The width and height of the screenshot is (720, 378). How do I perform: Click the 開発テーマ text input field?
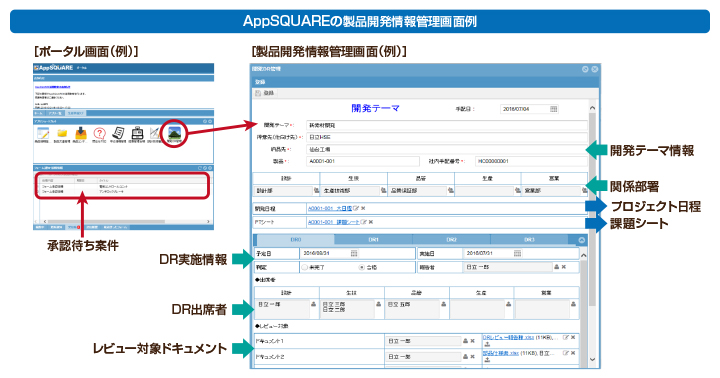pos(447,125)
